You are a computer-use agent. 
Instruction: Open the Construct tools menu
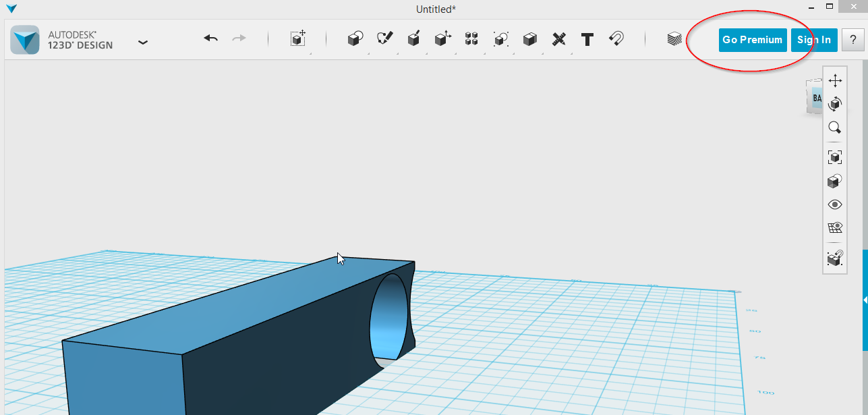(414, 39)
